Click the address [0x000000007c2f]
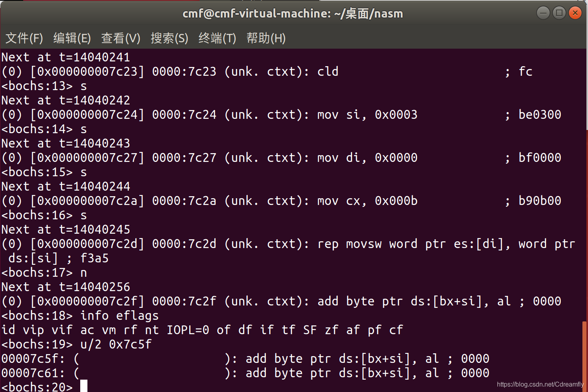This screenshot has width=588, height=392. click(x=87, y=301)
